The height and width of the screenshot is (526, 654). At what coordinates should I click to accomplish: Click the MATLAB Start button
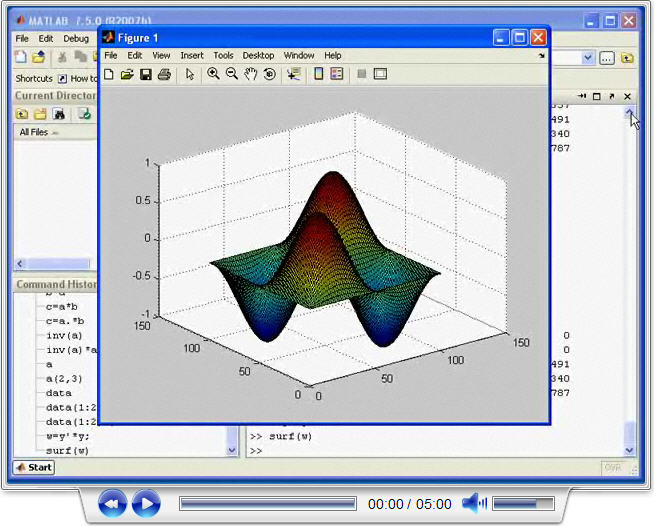point(34,467)
